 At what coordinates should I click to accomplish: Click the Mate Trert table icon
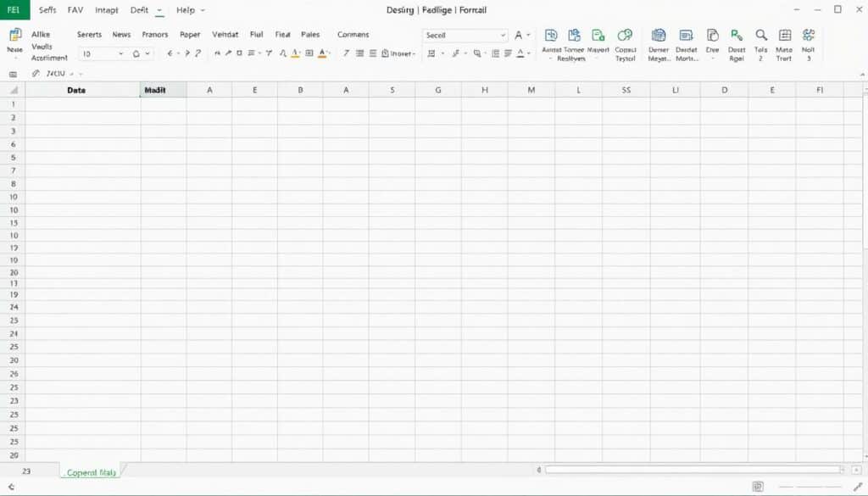click(784, 36)
